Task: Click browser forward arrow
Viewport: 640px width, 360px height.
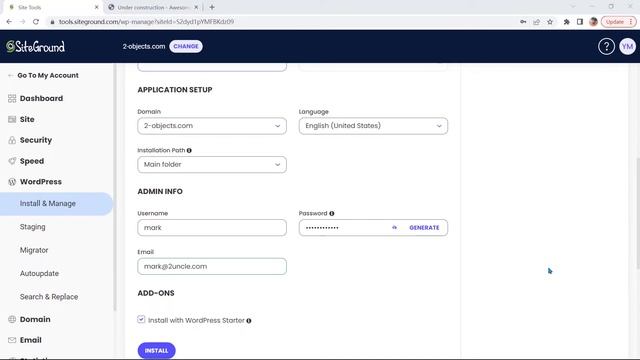Action: (22, 22)
